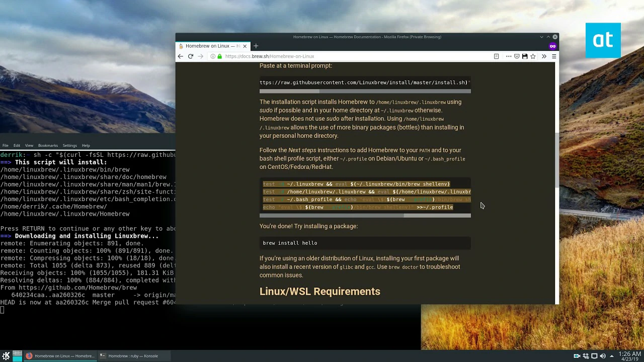The width and height of the screenshot is (644, 362).
Task: Minimize the Firefox window
Action: click(541, 37)
